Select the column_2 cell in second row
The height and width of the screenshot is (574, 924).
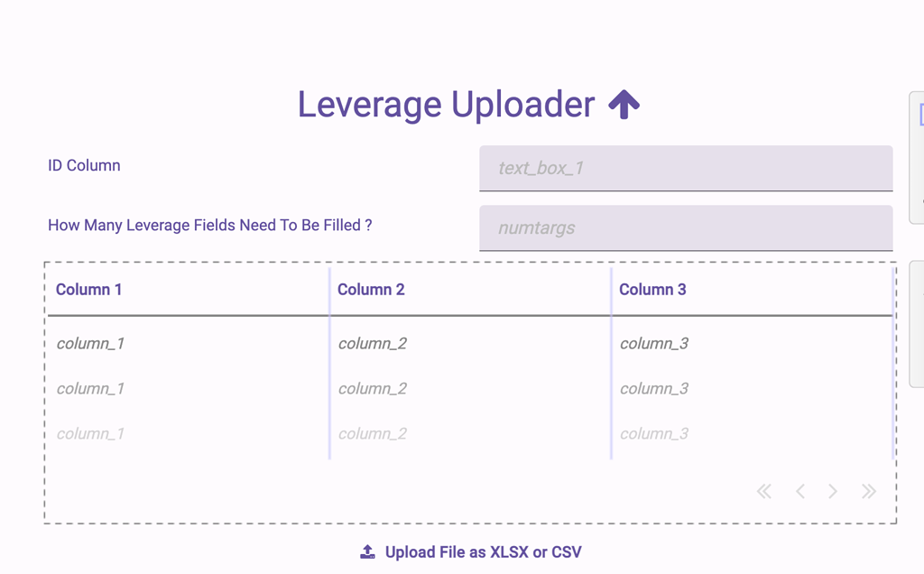click(372, 388)
